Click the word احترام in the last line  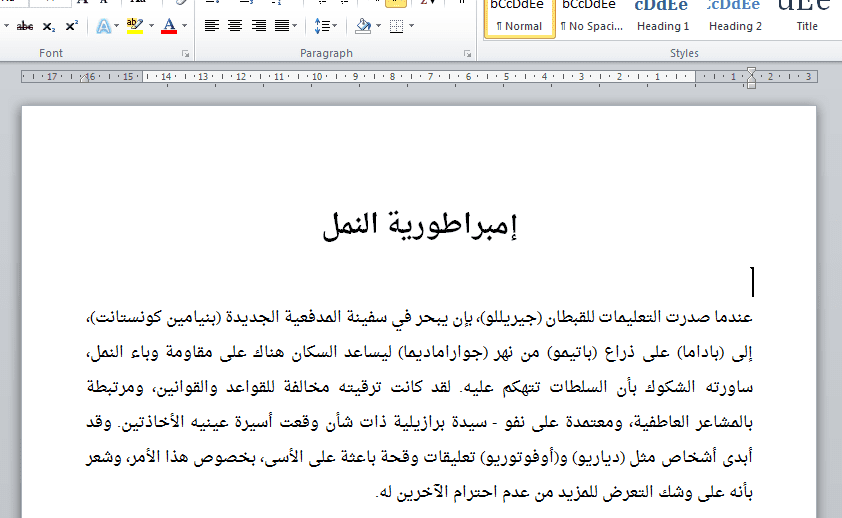480,493
